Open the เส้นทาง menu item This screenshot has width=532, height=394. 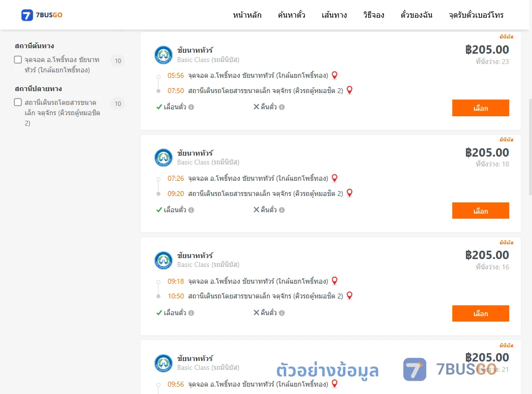tap(334, 15)
